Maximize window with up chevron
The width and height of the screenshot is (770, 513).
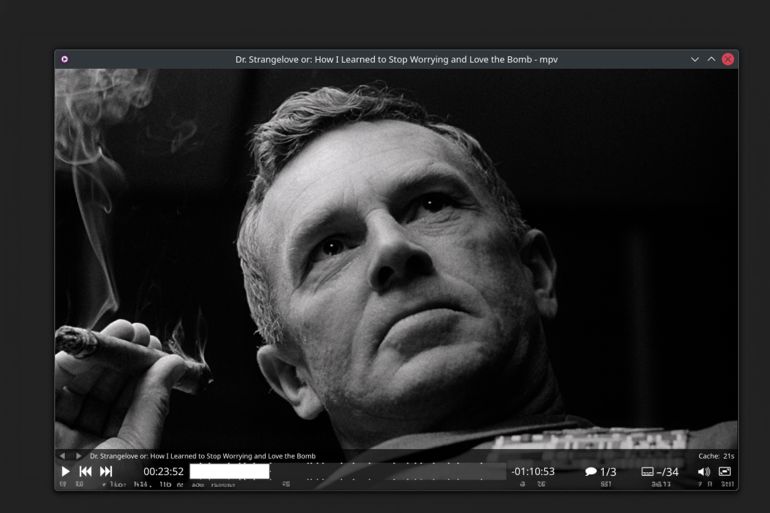pyautogui.click(x=711, y=59)
